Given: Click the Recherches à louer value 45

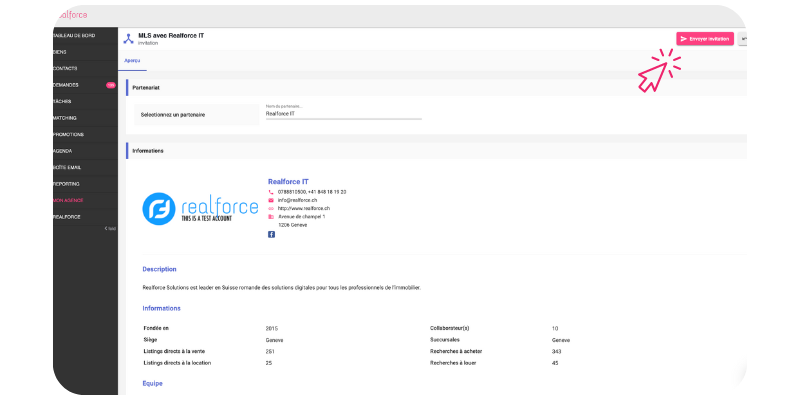Looking at the screenshot, I should pyautogui.click(x=555, y=363).
